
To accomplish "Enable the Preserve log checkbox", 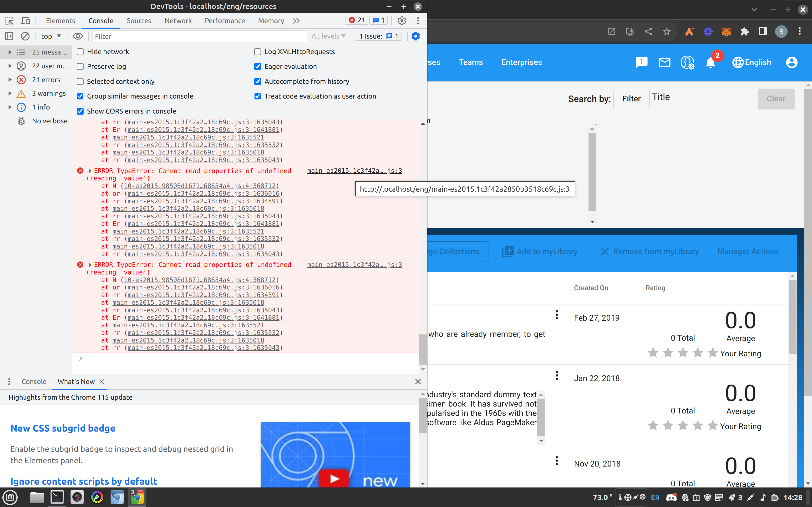I will [80, 66].
